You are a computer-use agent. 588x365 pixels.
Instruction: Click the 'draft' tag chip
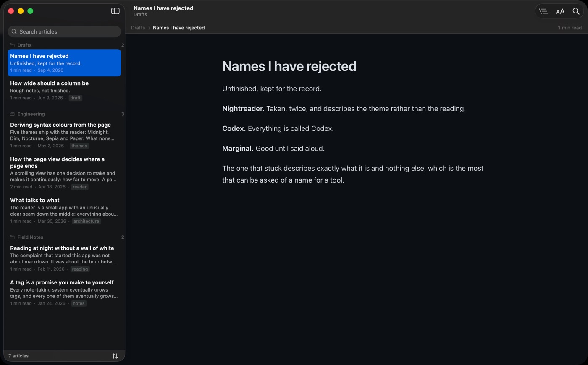pyautogui.click(x=76, y=98)
